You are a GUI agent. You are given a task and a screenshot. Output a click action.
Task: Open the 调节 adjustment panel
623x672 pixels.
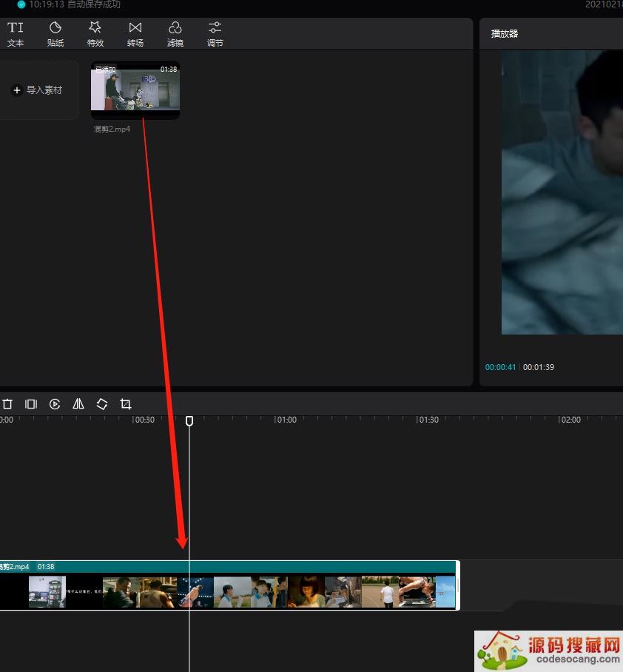(x=215, y=34)
